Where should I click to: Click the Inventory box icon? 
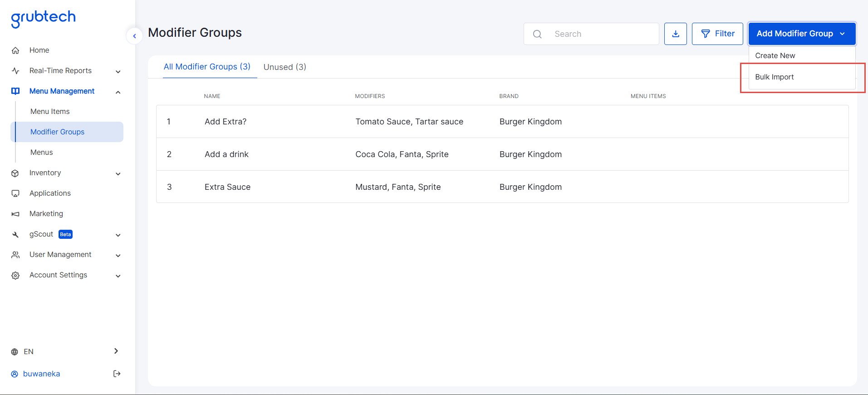coord(15,173)
